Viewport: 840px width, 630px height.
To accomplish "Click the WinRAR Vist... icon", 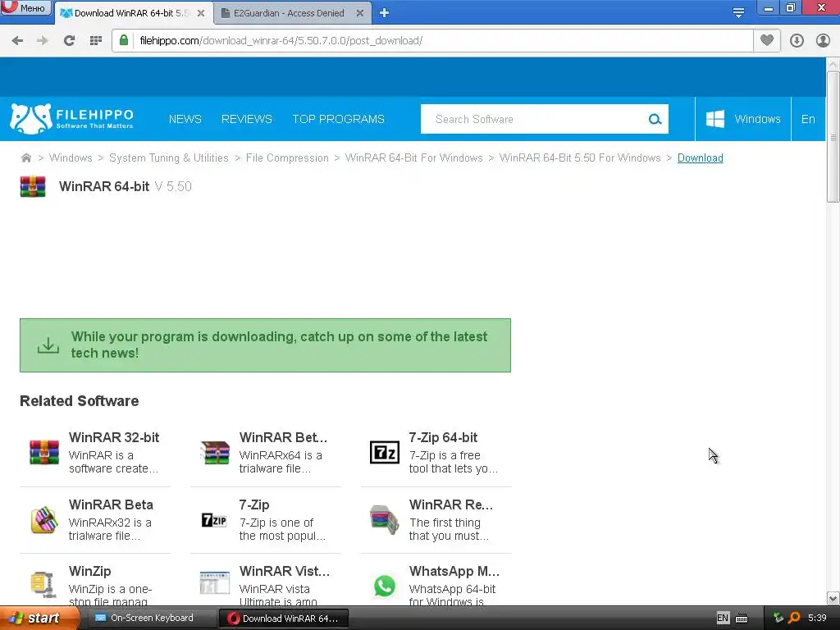I will pos(215,583).
